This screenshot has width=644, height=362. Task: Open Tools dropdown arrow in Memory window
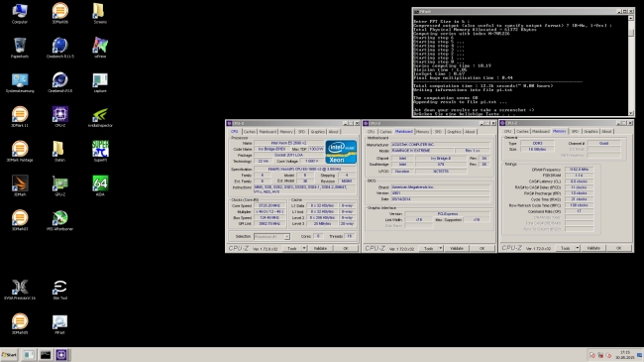pyautogui.click(x=577, y=248)
